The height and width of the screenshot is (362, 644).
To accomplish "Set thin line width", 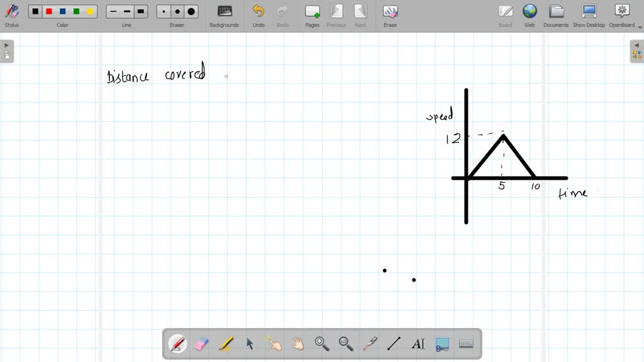I will [x=113, y=11].
